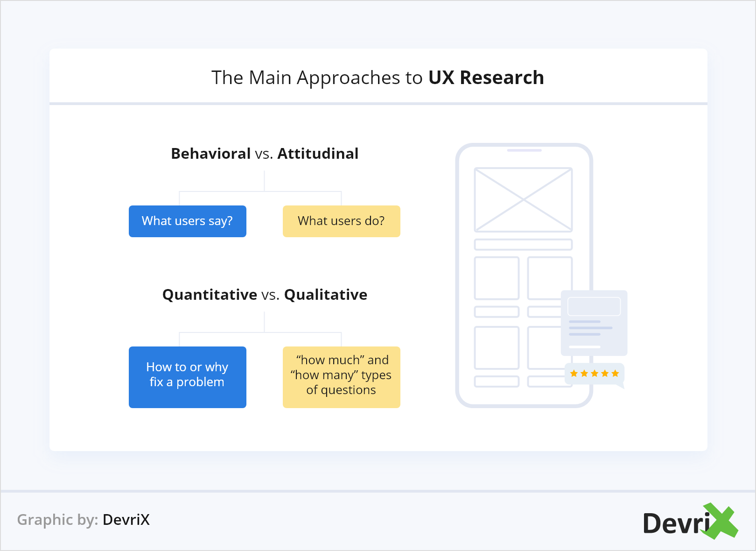The height and width of the screenshot is (551, 756).
Task: Click the five-star rating bubble
Action: [595, 374]
